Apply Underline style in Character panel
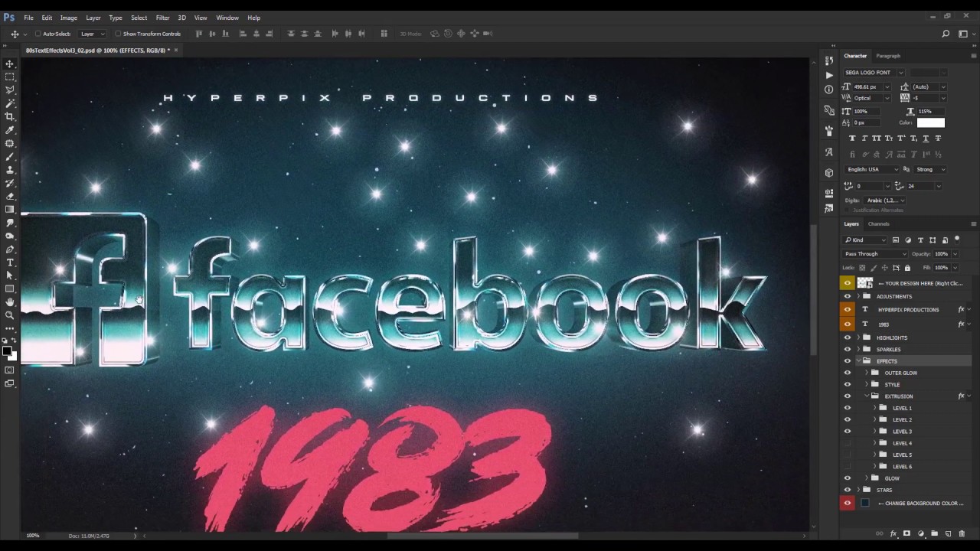 click(926, 139)
